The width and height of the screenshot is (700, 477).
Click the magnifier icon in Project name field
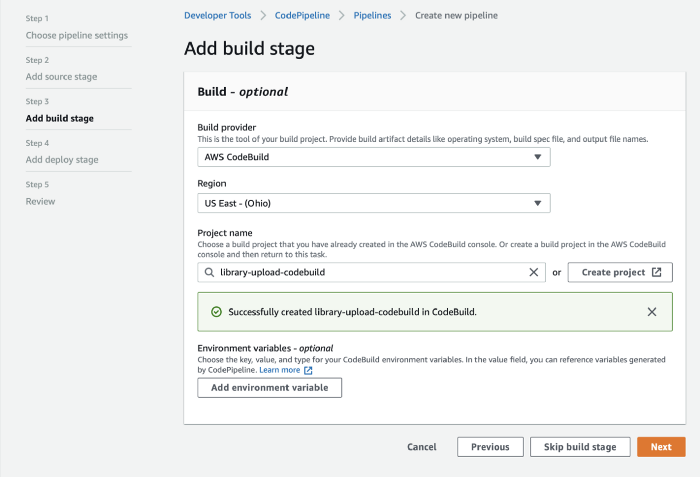209,272
